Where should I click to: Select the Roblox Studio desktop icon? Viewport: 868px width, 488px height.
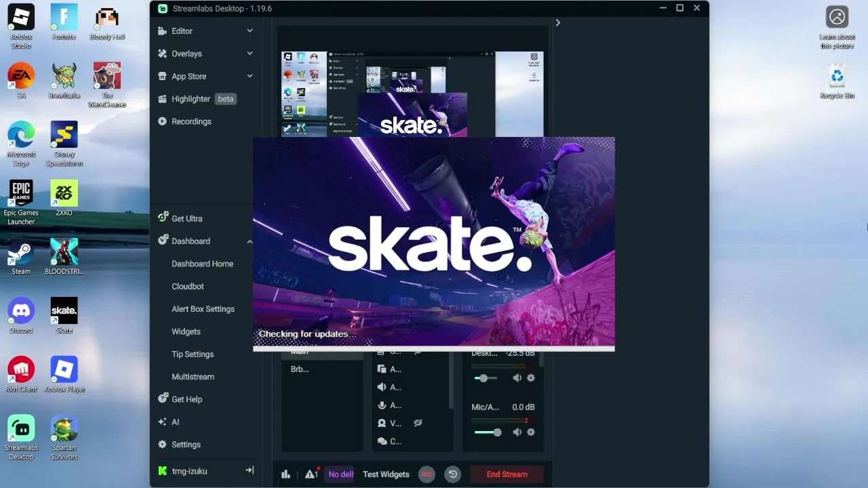[21, 27]
